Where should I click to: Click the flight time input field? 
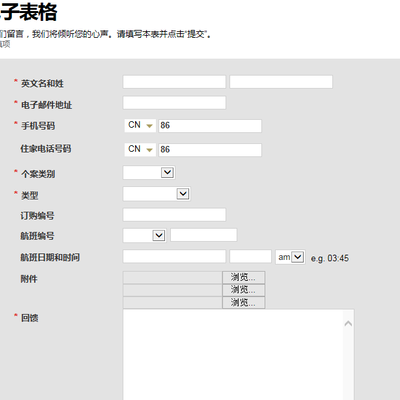250,256
